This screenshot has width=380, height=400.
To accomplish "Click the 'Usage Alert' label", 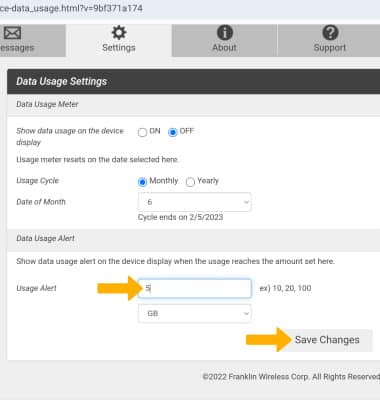I will pos(36,288).
